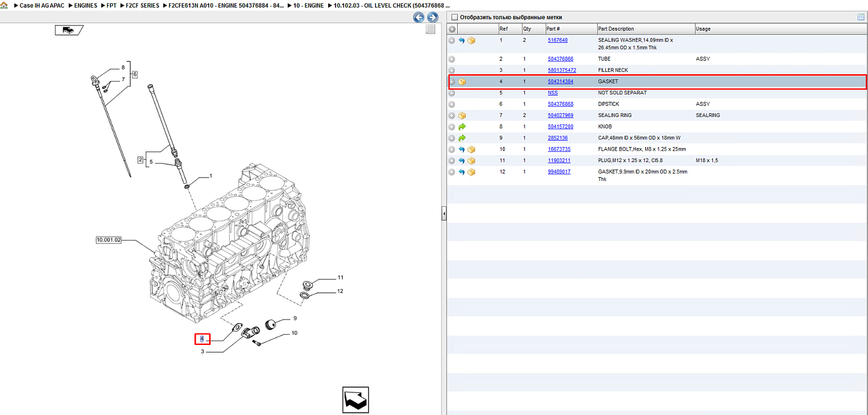Open part number 504157200 link

(x=561, y=127)
